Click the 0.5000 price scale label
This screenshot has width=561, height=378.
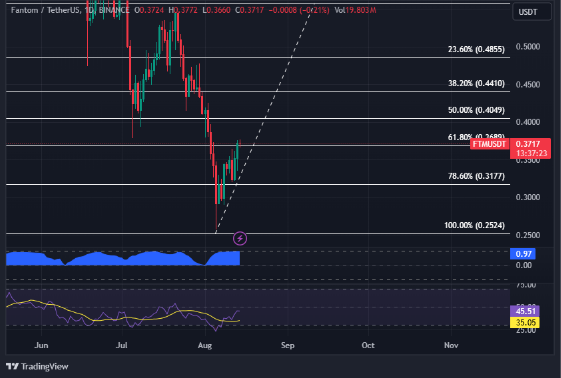[x=528, y=47]
